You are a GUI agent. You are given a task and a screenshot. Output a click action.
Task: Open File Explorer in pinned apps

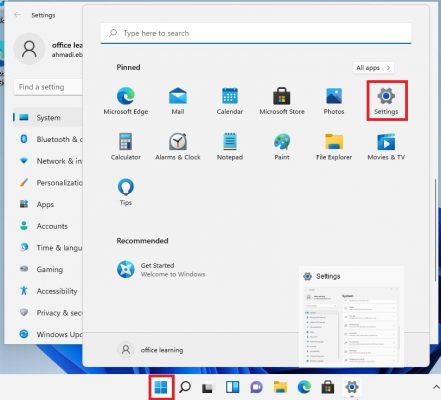(x=334, y=146)
